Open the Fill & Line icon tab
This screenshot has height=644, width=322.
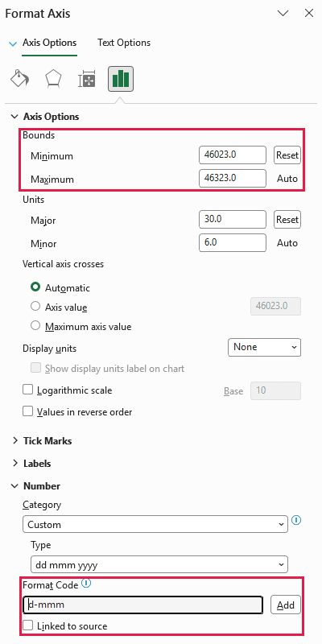pyautogui.click(x=19, y=78)
